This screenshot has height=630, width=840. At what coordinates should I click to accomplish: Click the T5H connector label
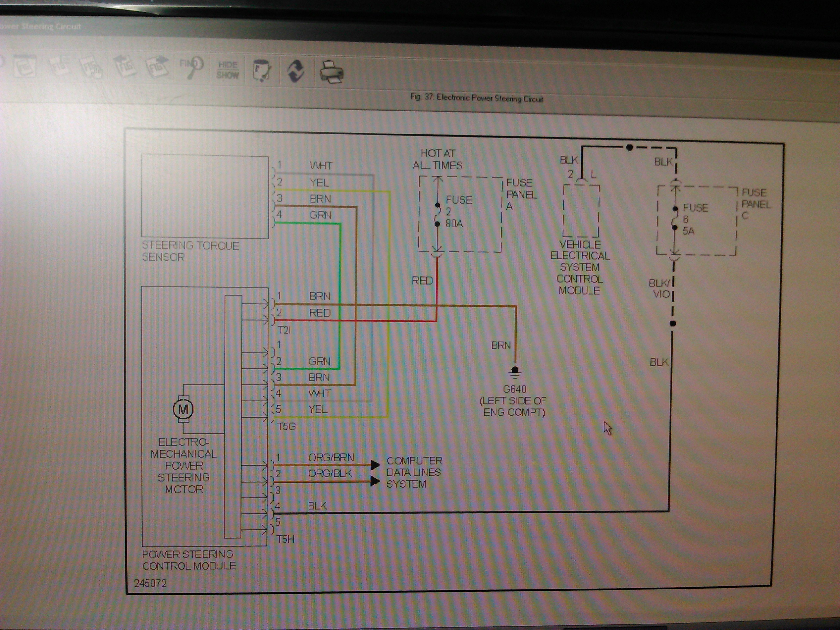coord(285,539)
